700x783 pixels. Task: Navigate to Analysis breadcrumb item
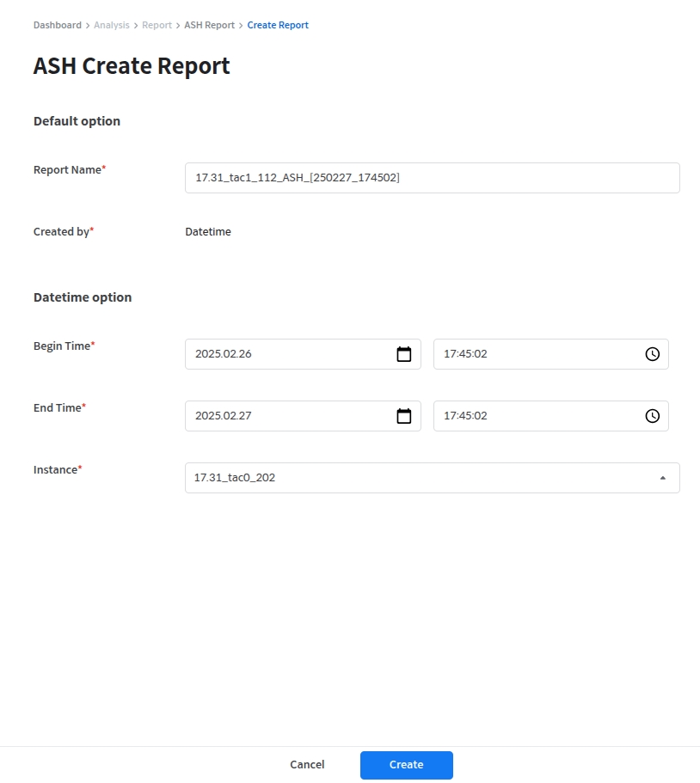112,25
